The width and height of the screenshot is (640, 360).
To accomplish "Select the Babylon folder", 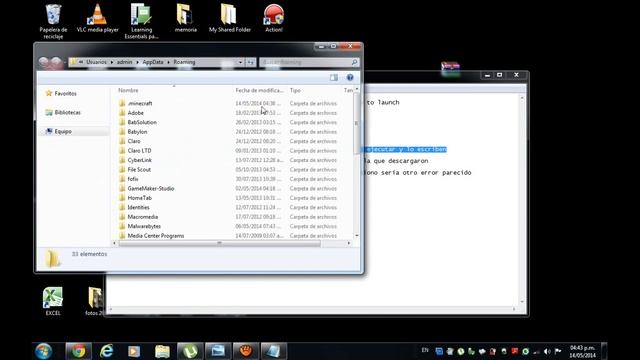I will point(137,132).
